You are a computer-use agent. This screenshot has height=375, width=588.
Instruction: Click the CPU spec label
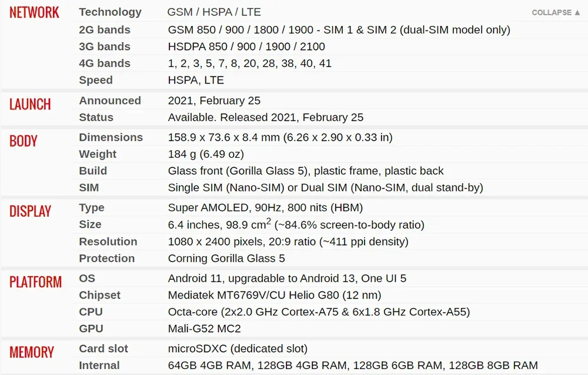coord(91,312)
